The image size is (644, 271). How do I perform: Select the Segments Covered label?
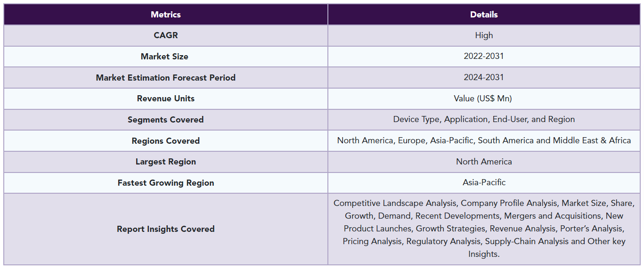coord(166,120)
